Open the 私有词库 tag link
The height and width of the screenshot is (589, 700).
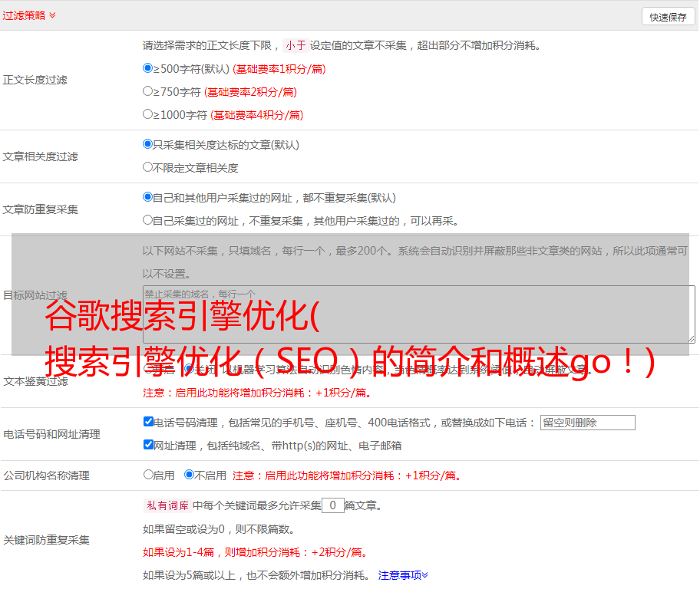[x=167, y=505]
